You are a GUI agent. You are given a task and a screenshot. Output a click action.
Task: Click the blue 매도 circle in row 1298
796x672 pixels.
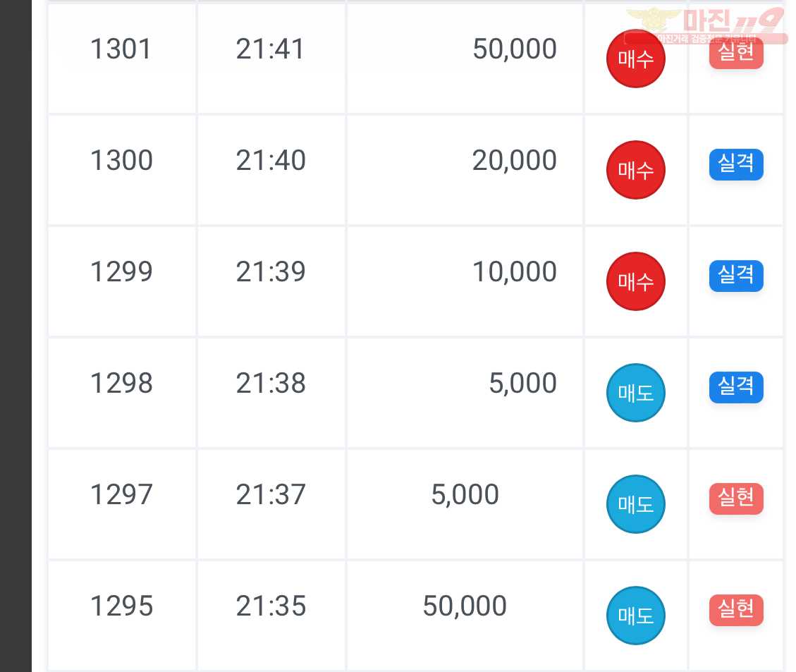coord(635,392)
